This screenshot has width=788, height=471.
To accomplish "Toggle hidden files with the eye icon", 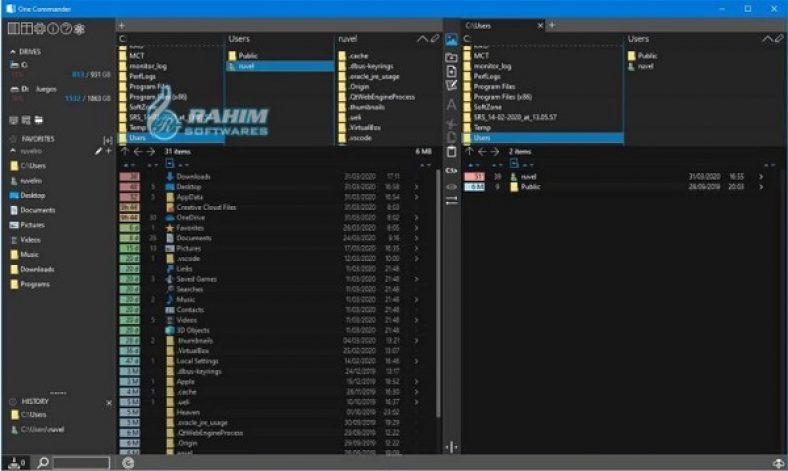I will point(451,186).
